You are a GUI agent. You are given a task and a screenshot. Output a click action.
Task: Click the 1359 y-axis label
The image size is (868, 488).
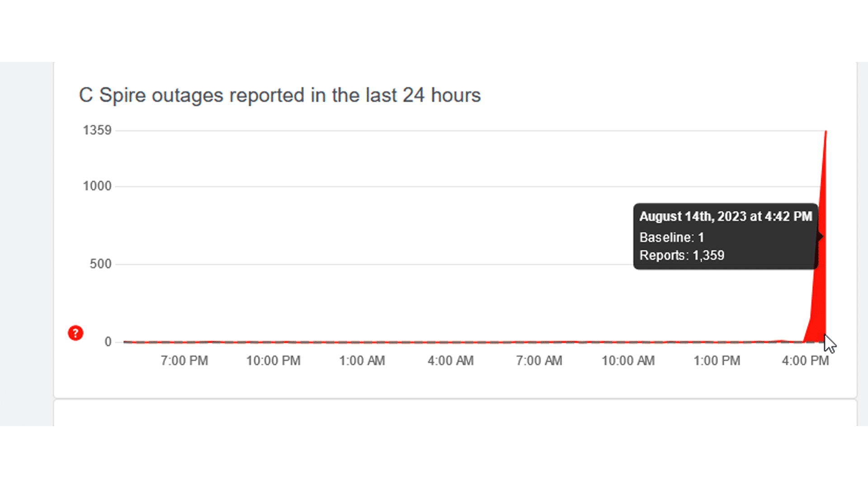[97, 130]
